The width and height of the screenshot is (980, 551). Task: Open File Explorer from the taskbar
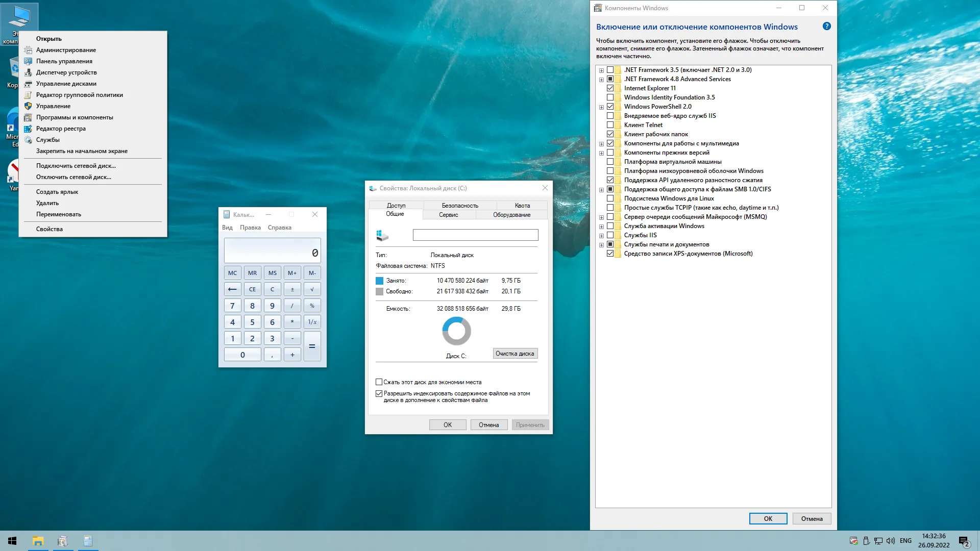(38, 541)
